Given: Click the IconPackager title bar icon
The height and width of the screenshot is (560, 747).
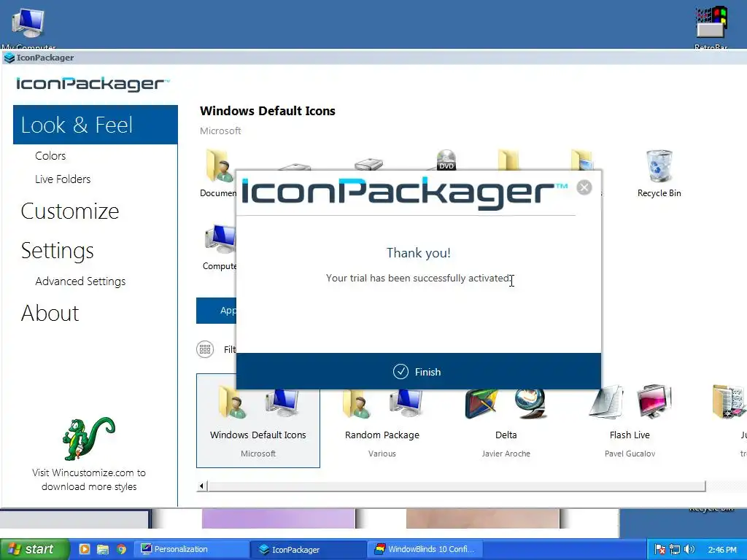Looking at the screenshot, I should click(x=9, y=58).
